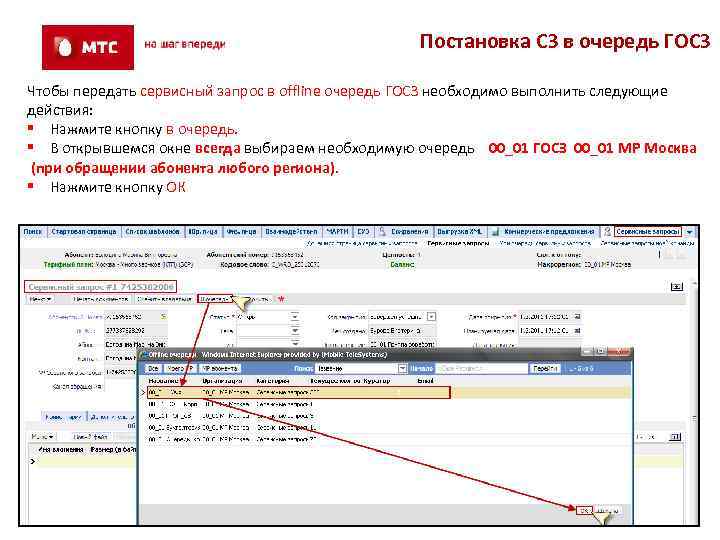720x540 pixels.
Task: Open the Выгрузка XML tab
Action: (x=459, y=231)
